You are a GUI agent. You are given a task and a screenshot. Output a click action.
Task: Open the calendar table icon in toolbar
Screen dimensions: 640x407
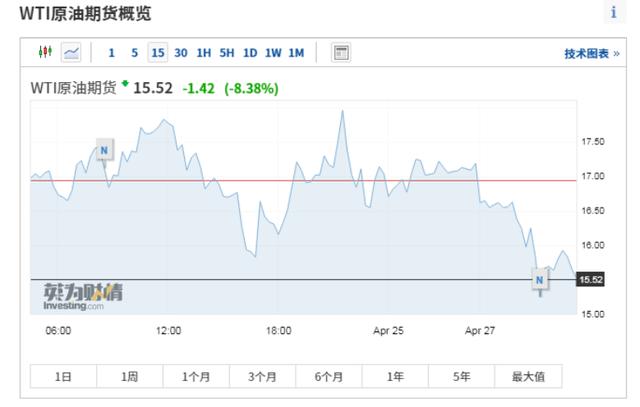coord(341,53)
